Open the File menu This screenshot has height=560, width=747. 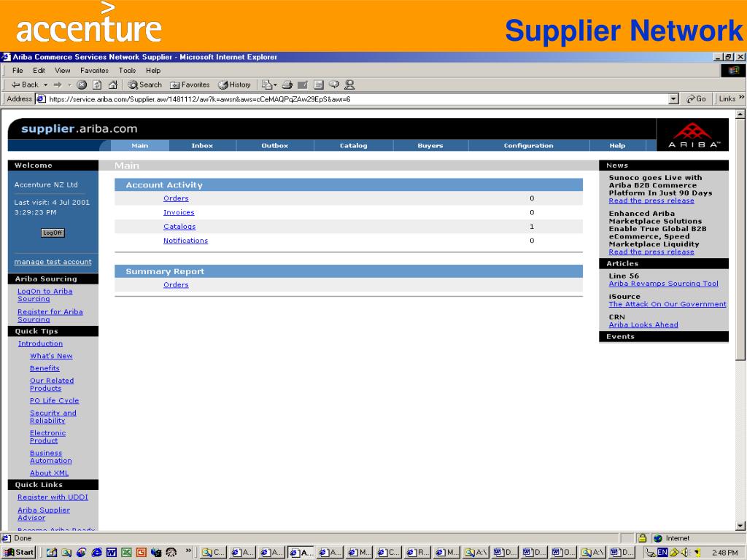pyautogui.click(x=18, y=71)
